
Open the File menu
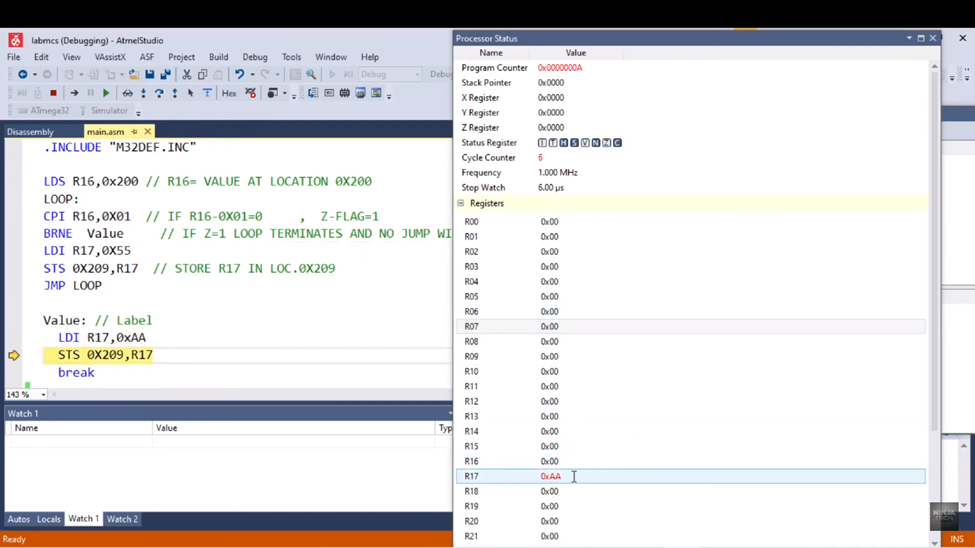tap(14, 57)
